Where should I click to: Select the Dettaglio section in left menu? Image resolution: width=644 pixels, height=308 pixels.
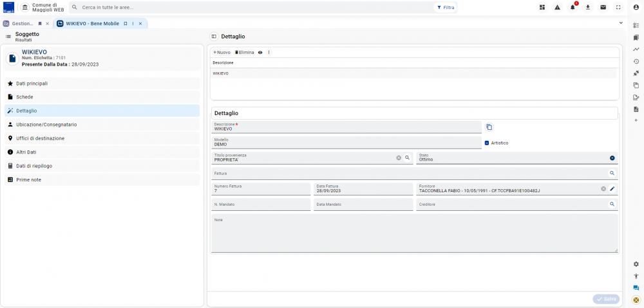(x=102, y=111)
